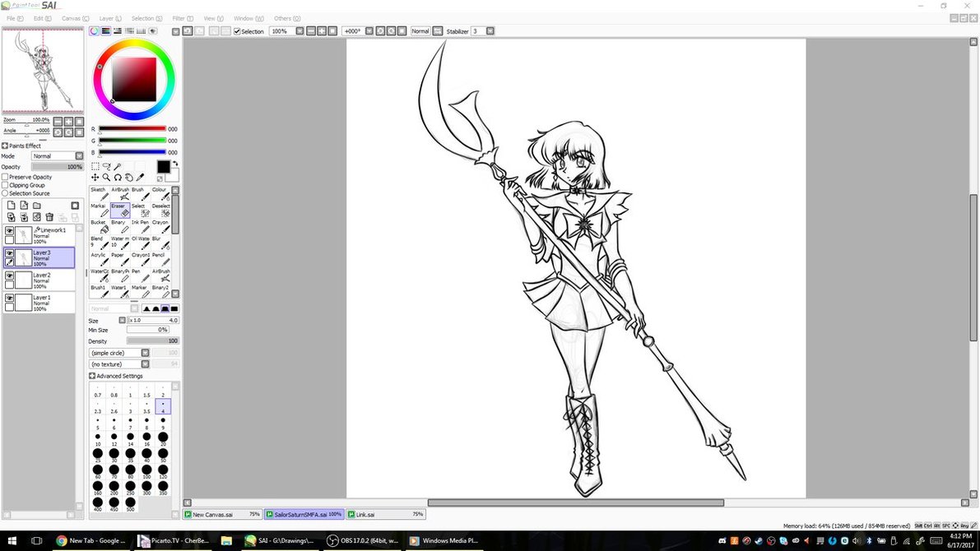Pick the Bucket fill tool
Viewport: 980px width, 551px height.
[x=100, y=226]
